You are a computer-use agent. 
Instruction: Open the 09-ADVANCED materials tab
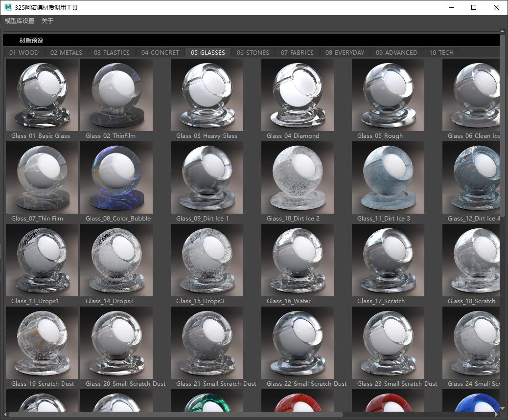tap(396, 53)
